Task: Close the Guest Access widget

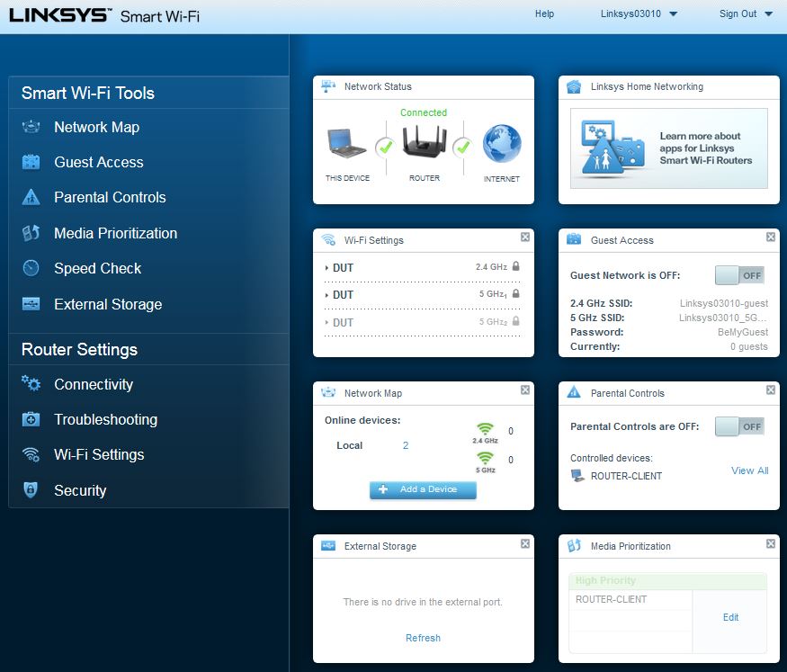Action: click(771, 237)
